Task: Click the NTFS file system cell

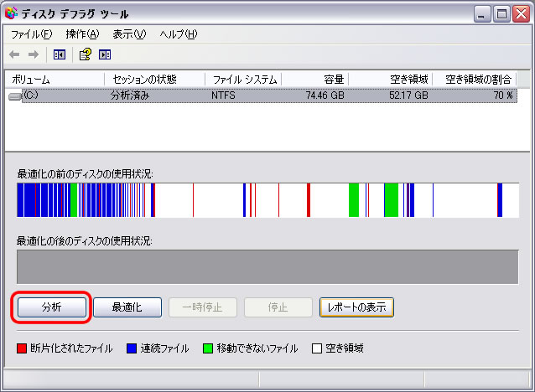Action: [x=223, y=95]
